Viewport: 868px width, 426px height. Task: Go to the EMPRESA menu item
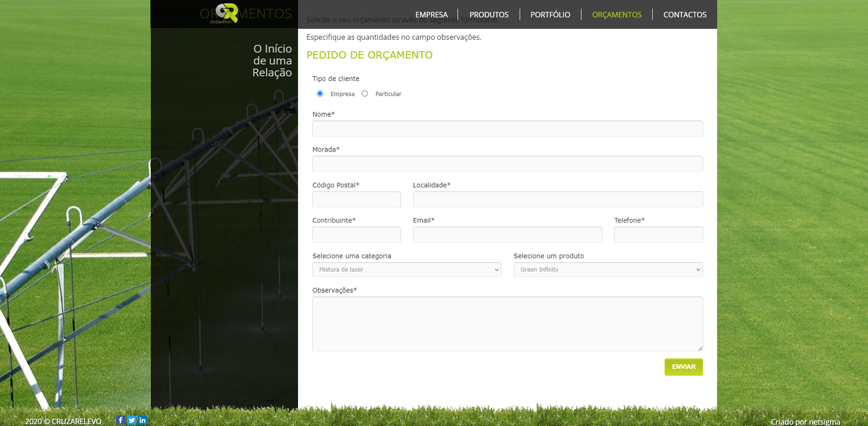431,15
